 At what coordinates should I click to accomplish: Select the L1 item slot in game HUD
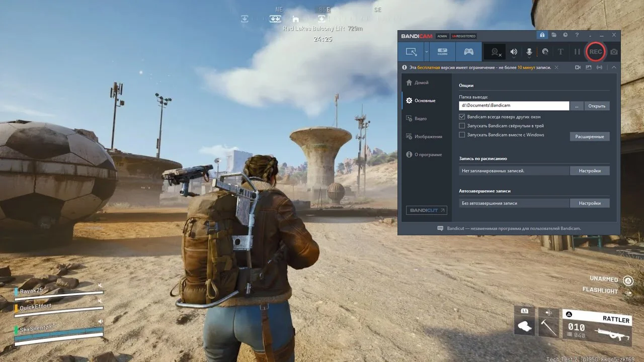pos(525,322)
